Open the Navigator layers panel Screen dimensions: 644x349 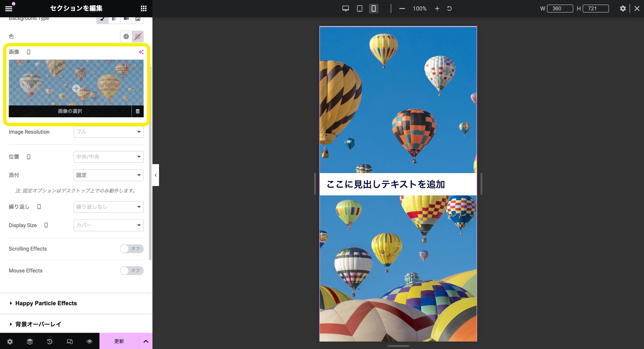click(30, 341)
